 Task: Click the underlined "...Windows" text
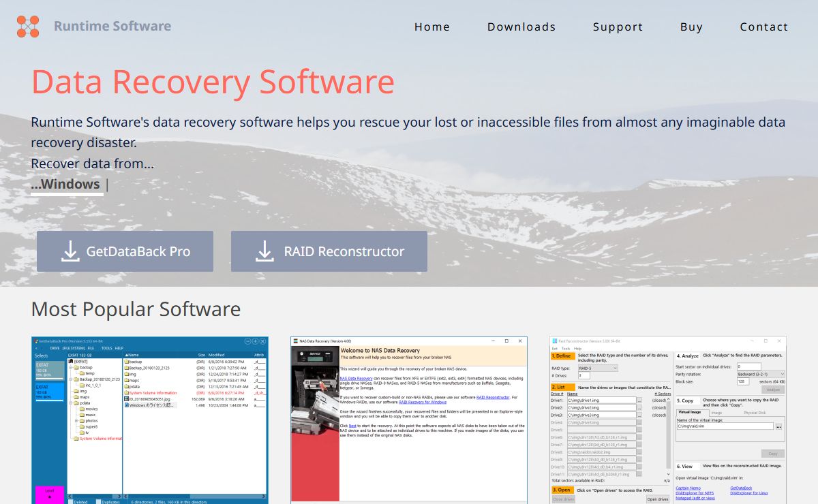tap(65, 185)
